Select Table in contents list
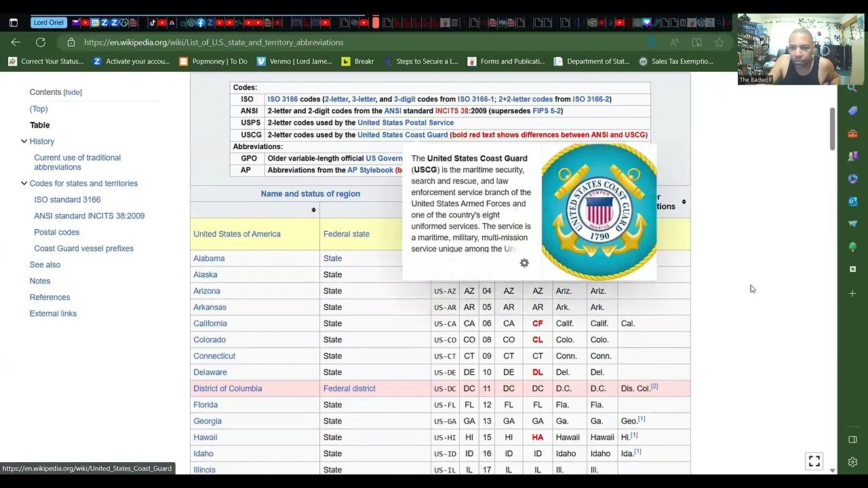868x488 pixels. (40, 125)
